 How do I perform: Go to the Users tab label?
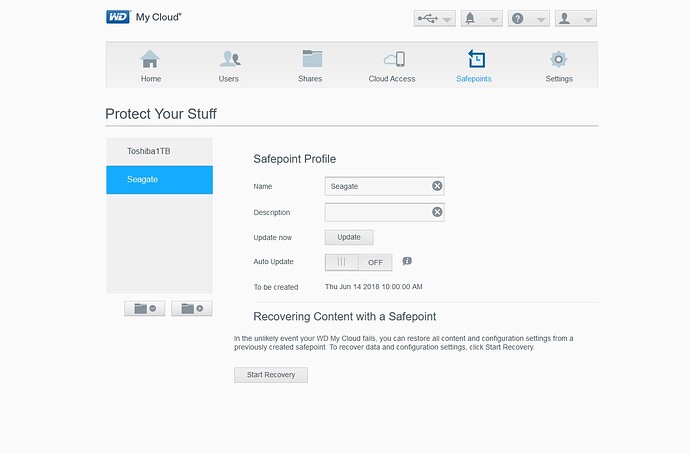(229, 79)
